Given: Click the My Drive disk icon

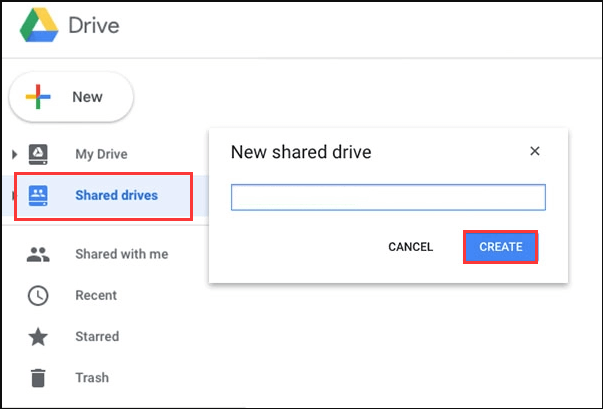Looking at the screenshot, I should (38, 154).
